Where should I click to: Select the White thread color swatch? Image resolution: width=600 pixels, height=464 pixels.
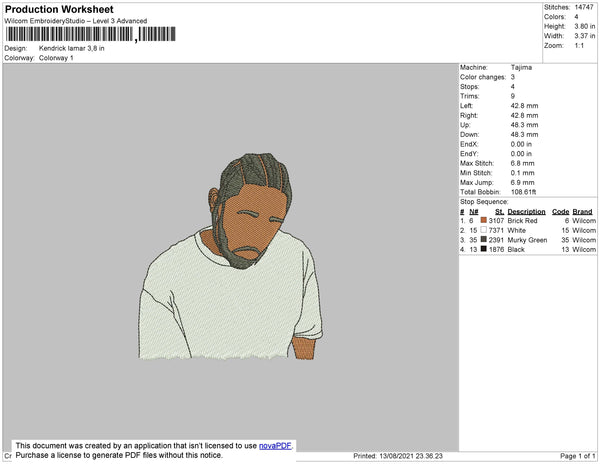[484, 230]
